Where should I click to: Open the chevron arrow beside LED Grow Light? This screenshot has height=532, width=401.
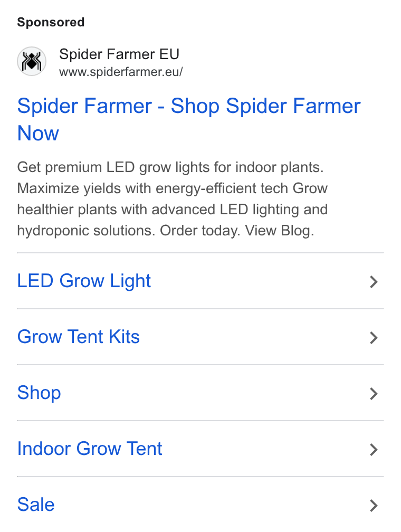click(374, 282)
